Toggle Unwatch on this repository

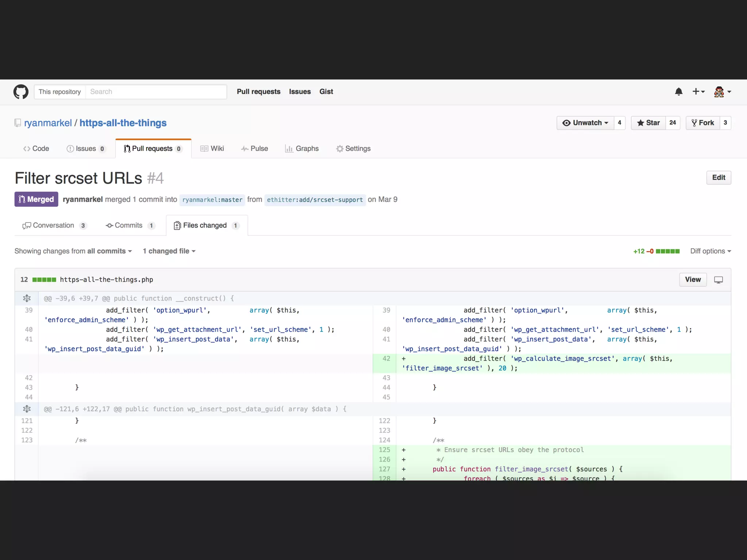click(585, 123)
